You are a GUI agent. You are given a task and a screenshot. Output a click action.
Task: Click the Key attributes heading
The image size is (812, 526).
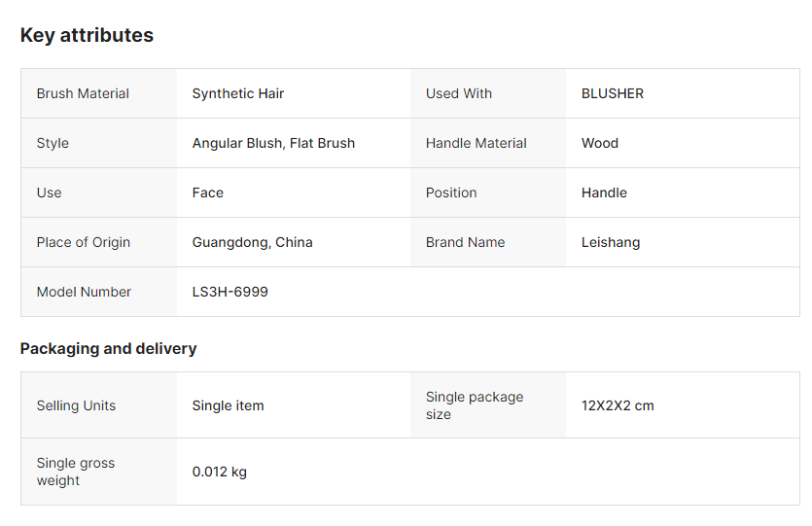click(87, 35)
